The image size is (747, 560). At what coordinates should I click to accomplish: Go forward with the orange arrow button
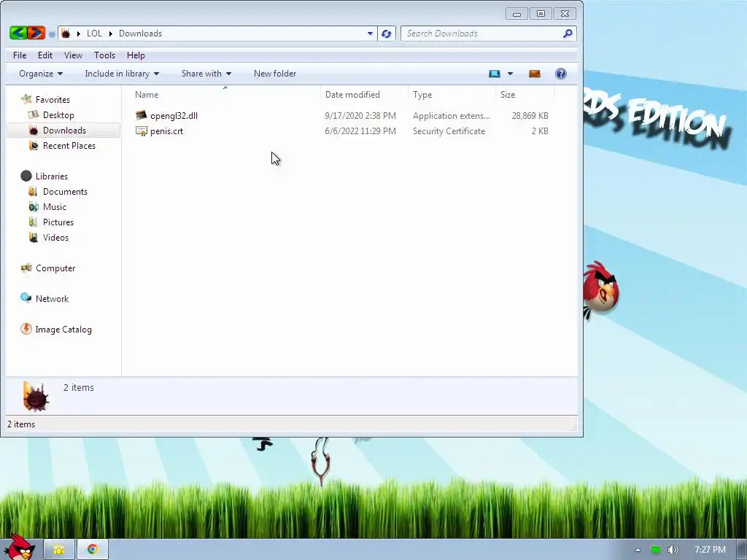pos(36,33)
